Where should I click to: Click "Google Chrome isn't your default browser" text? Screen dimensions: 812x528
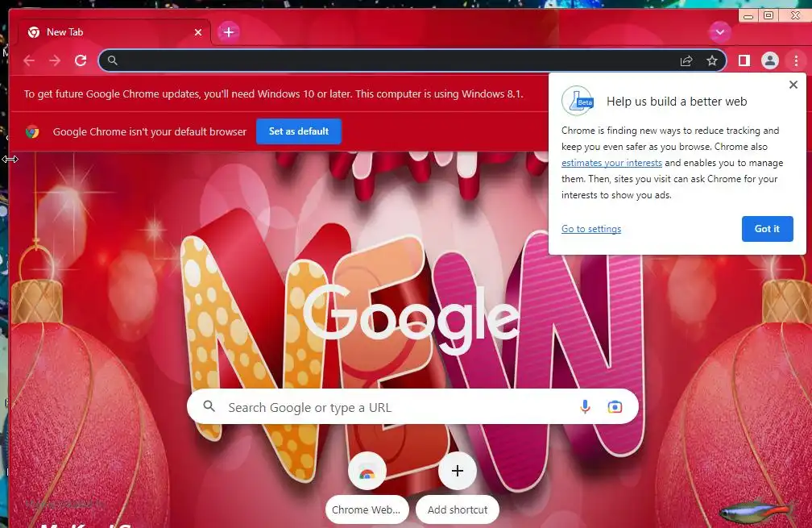coord(150,131)
